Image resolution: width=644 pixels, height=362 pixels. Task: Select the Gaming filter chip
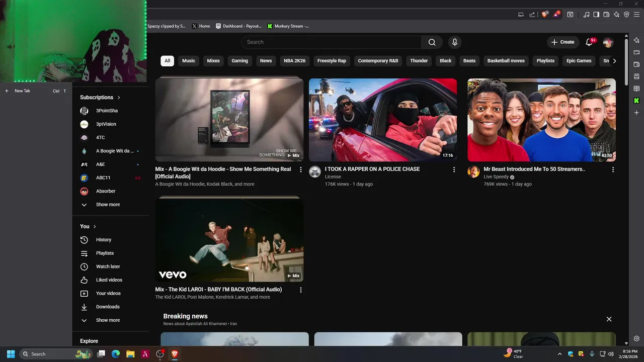239,61
